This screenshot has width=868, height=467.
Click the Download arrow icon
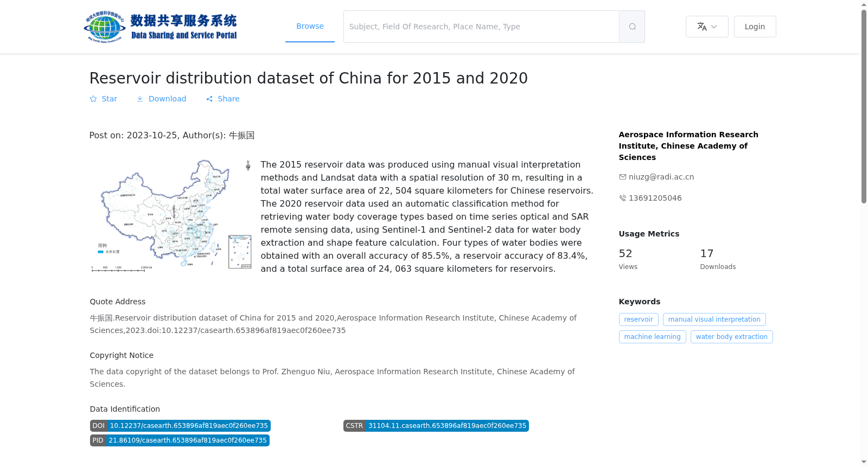pyautogui.click(x=140, y=99)
